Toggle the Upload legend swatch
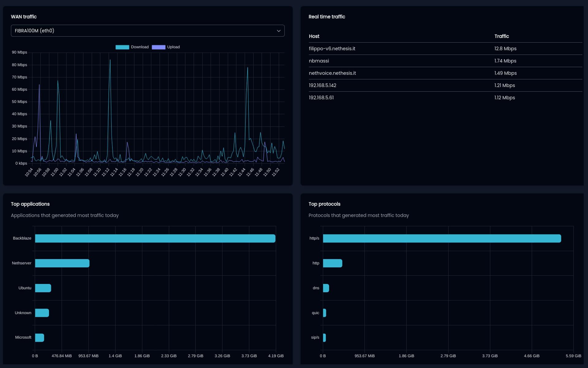Viewport: 588px width, 368px height. click(x=158, y=47)
